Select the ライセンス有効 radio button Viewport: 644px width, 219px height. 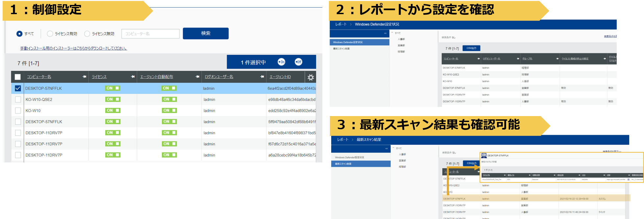point(50,34)
